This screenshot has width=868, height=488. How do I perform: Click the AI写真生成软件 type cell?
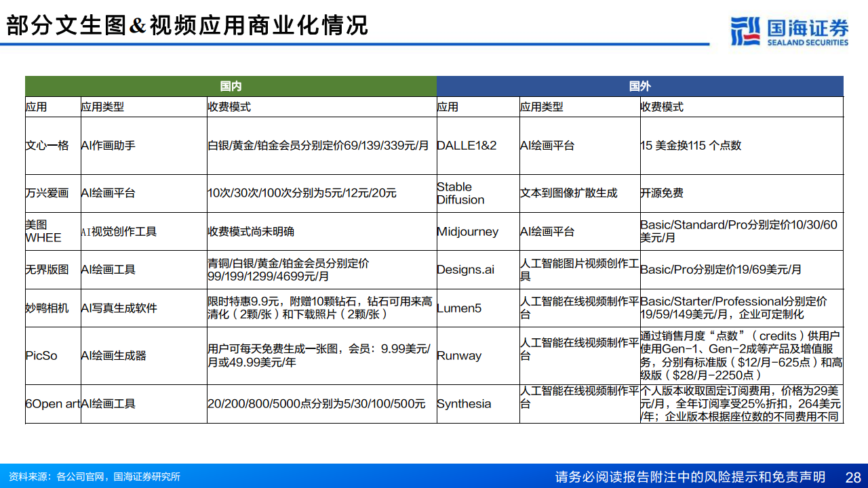click(x=144, y=308)
